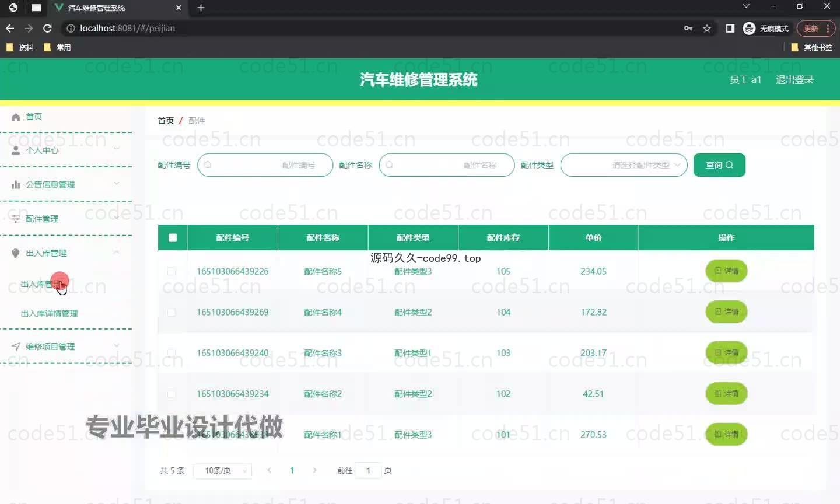Click 详情 for 配件名称4
The image size is (840, 504).
click(x=726, y=311)
